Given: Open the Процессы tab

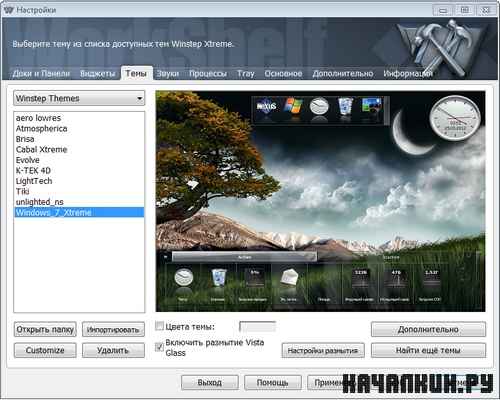Looking at the screenshot, I should click(208, 74).
